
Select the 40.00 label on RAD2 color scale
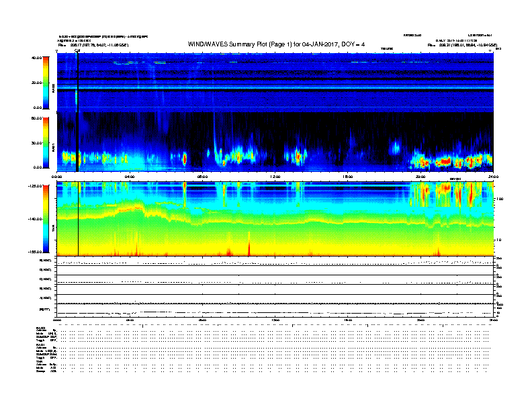pos(36,58)
